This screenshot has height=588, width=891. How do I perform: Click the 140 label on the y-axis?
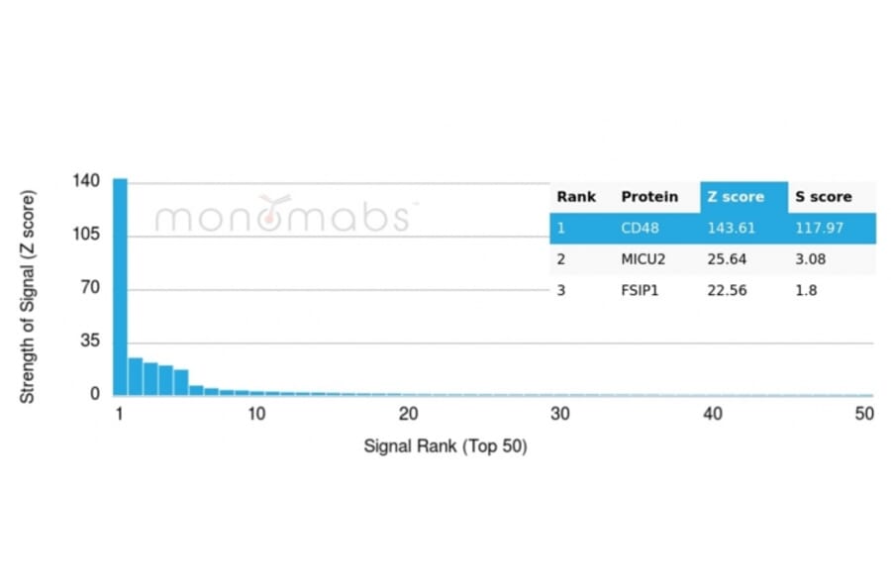point(86,181)
